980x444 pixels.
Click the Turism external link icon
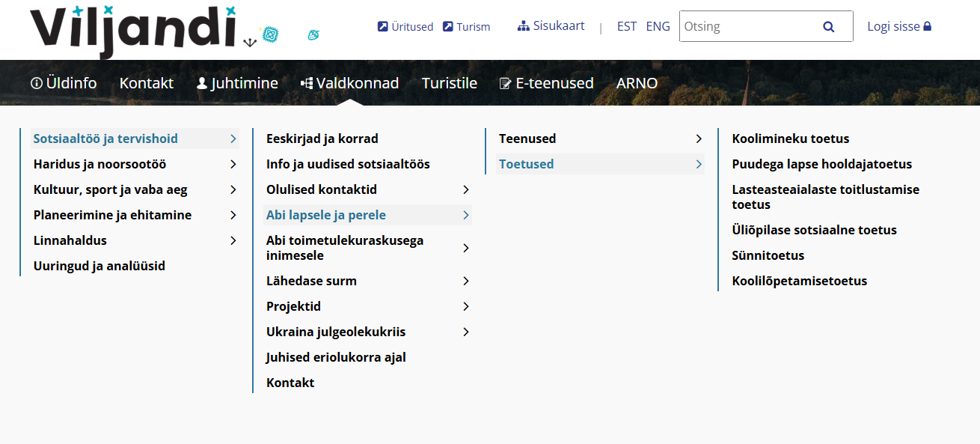(448, 27)
